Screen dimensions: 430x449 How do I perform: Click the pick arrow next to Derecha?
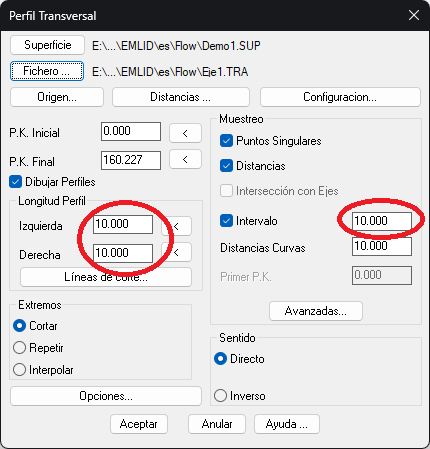pyautogui.click(x=177, y=252)
